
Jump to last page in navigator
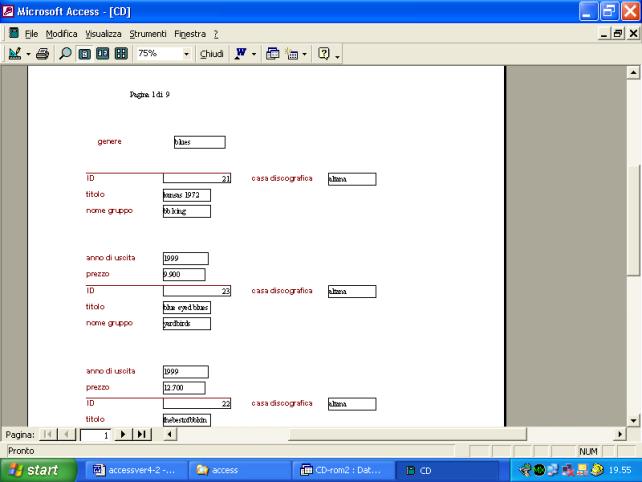pyautogui.click(x=141, y=435)
